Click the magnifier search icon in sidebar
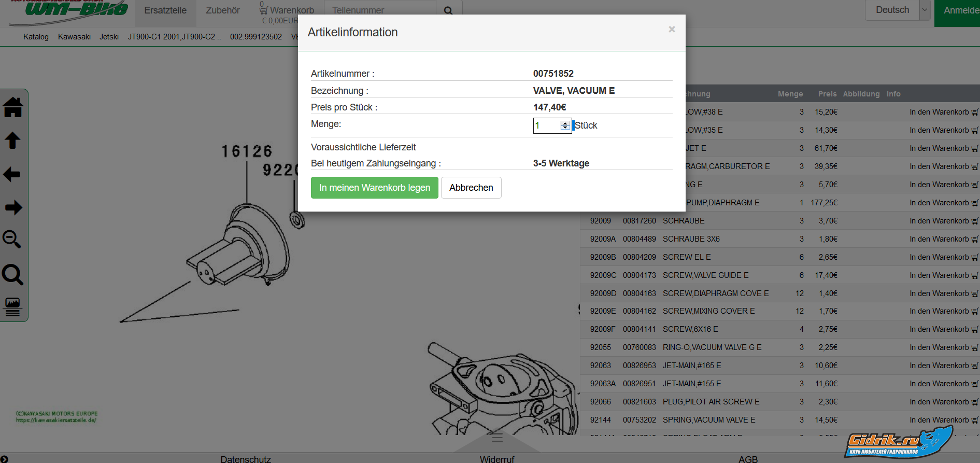This screenshot has width=980, height=463. 12,274
